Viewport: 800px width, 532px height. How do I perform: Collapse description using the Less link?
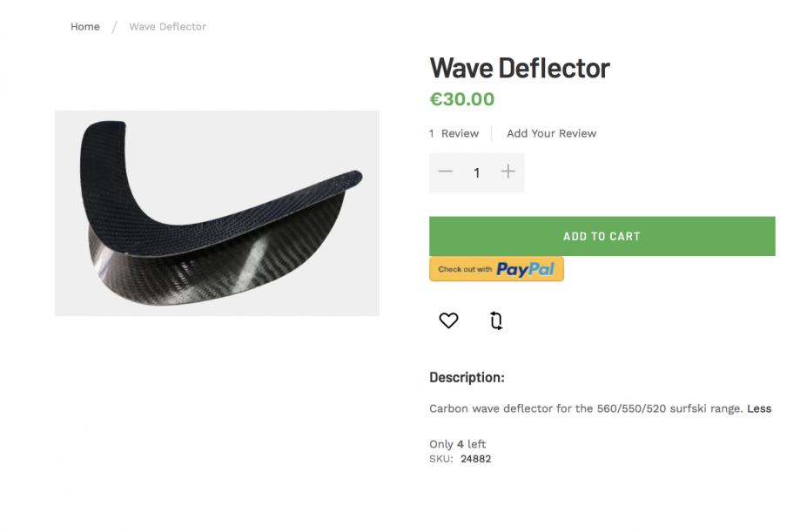(x=759, y=408)
